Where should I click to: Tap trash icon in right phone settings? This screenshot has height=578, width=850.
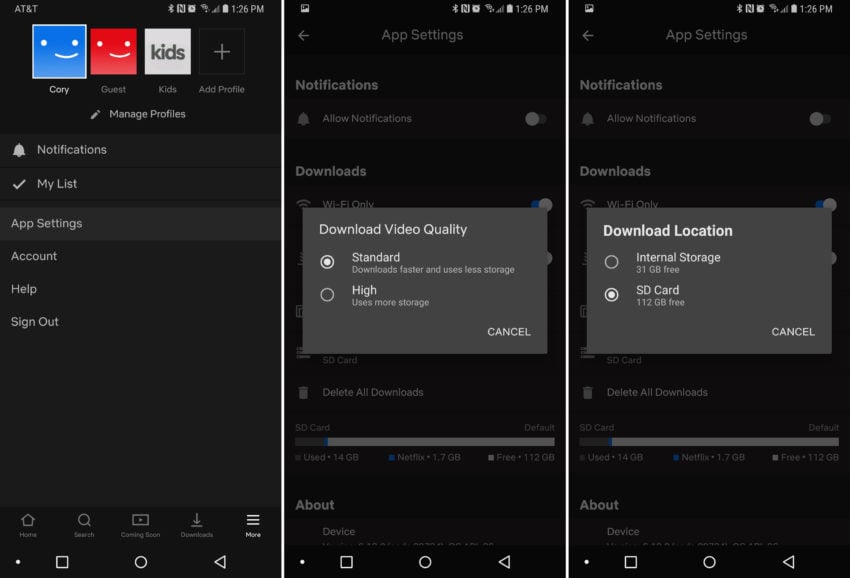tap(588, 392)
